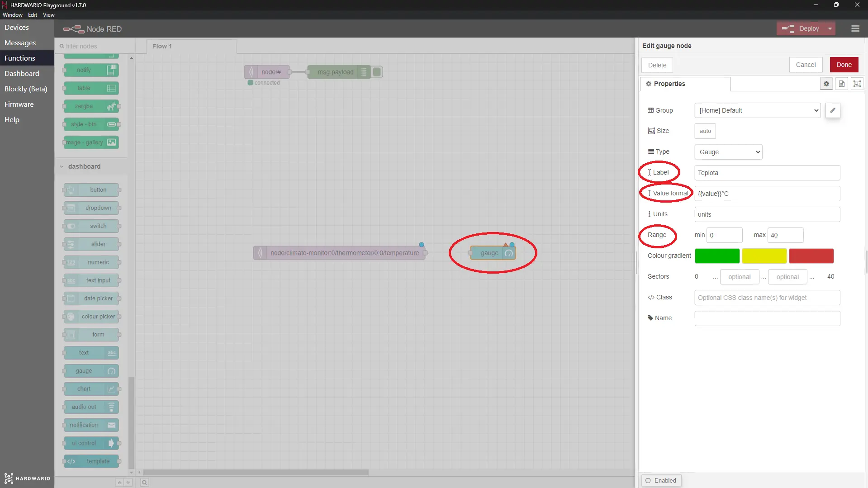Click the search icon below the canvas
This screenshot has width=868, height=488.
144,483
